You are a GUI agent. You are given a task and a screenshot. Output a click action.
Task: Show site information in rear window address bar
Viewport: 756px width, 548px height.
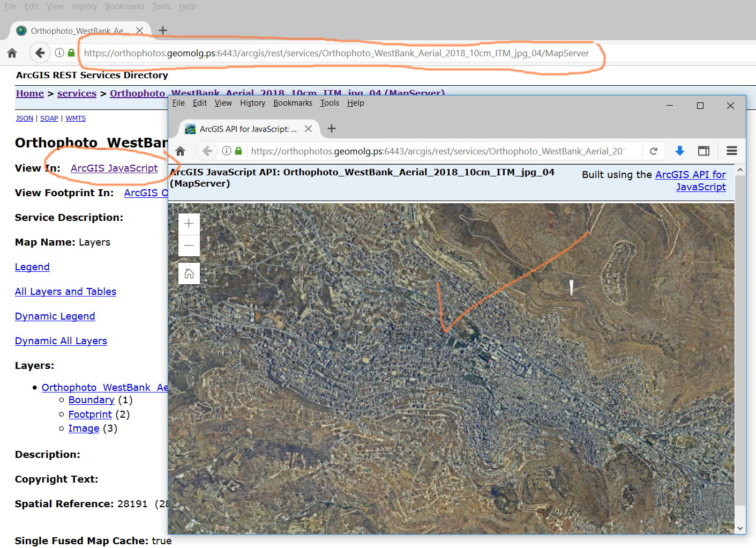click(59, 53)
